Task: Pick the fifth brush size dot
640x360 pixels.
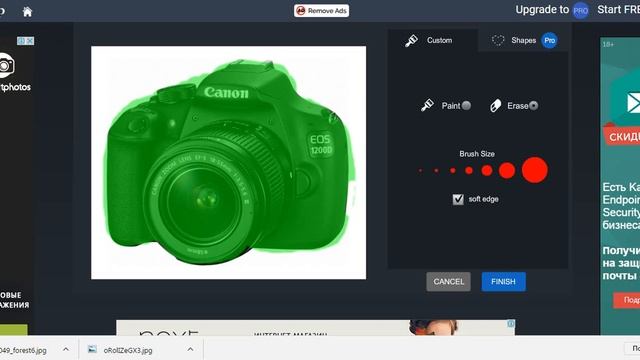Action: (x=487, y=170)
